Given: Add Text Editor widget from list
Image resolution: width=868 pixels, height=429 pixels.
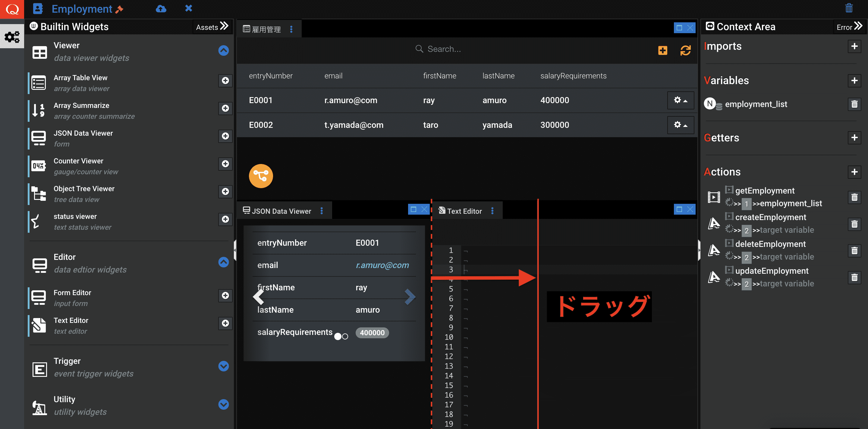Looking at the screenshot, I should pyautogui.click(x=225, y=323).
